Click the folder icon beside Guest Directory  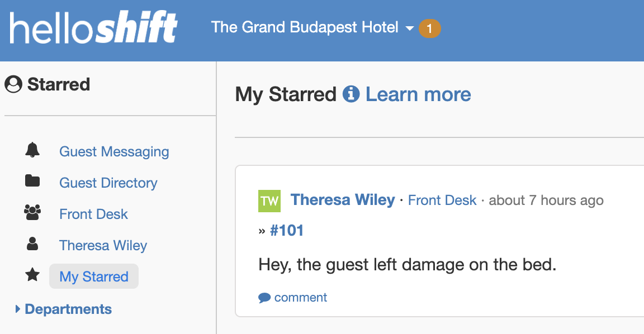click(x=32, y=180)
